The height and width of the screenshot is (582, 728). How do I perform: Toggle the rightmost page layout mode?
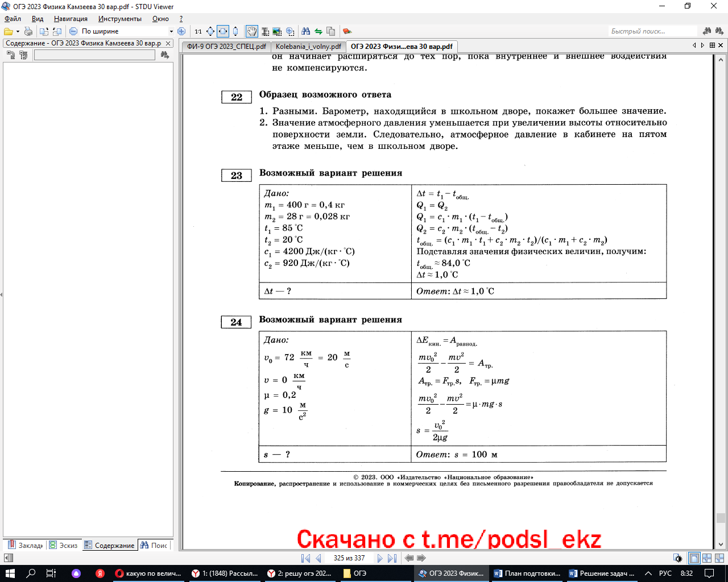[x=719, y=558]
